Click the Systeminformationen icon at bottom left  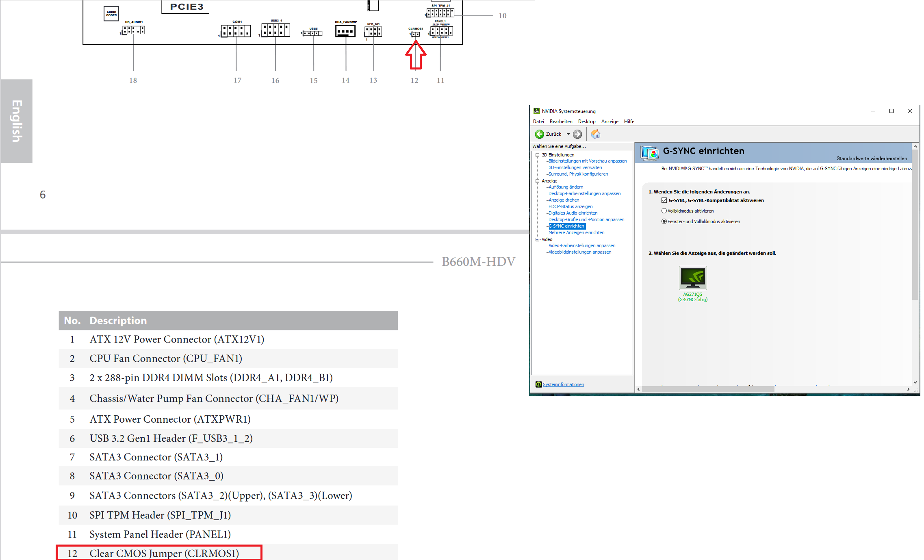[538, 384]
